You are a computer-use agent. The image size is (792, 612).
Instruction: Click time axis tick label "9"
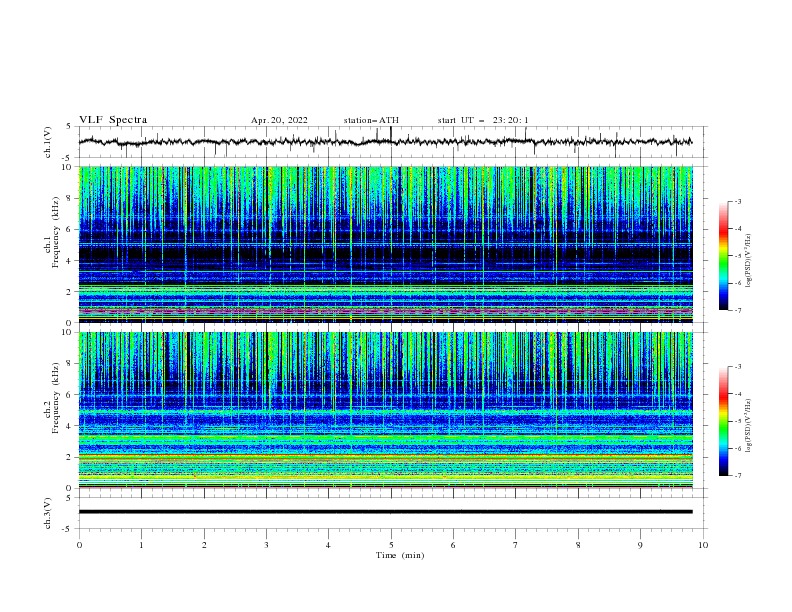click(640, 545)
